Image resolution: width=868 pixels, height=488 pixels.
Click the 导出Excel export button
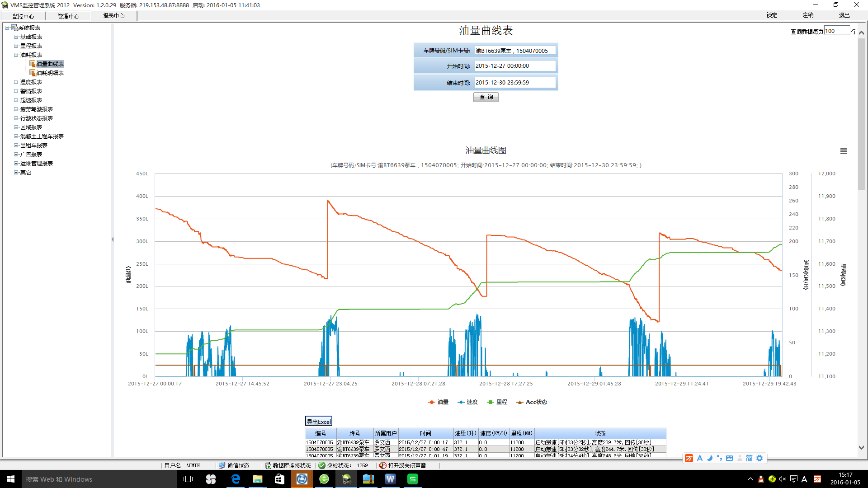pos(319,422)
